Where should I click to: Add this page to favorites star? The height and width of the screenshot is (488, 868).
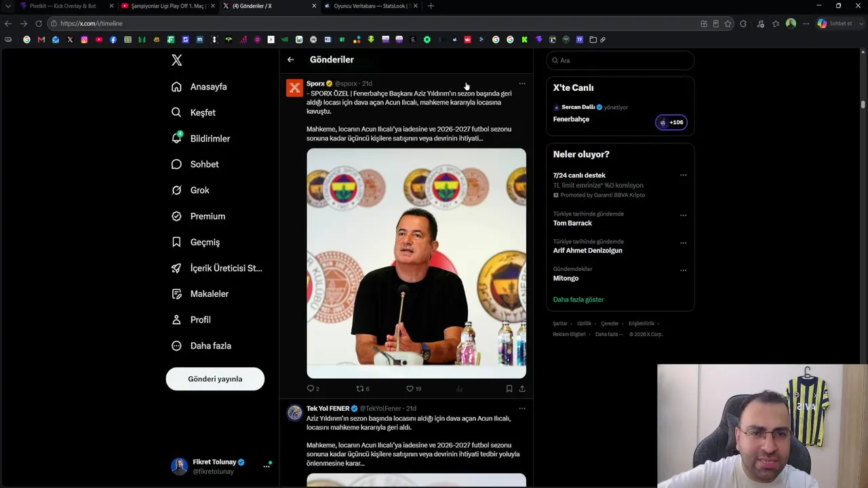(728, 24)
